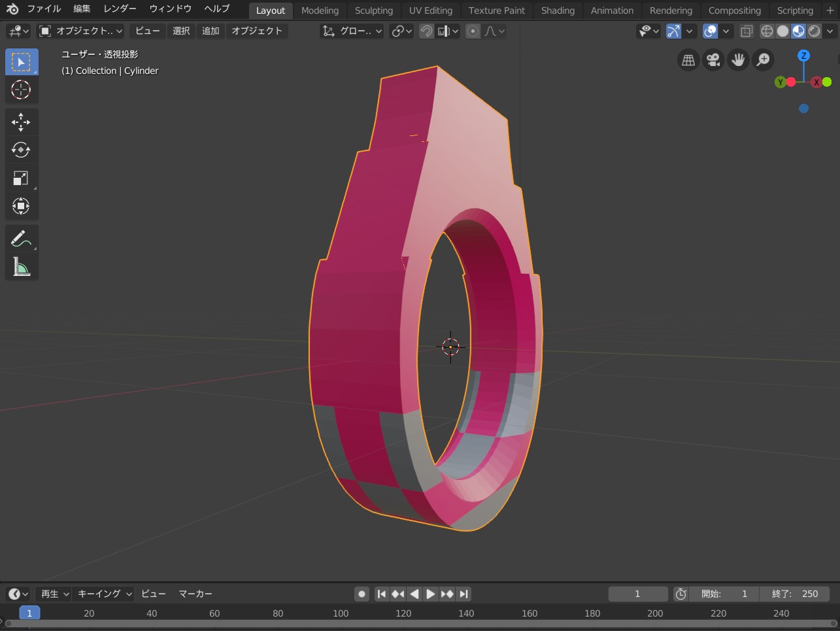
Task: Open the ファイル menu
Action: pyautogui.click(x=44, y=9)
